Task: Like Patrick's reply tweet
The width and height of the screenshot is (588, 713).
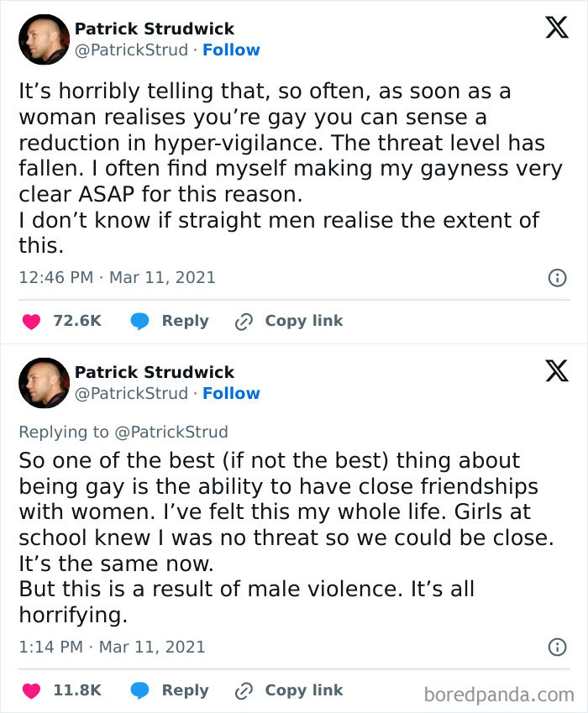Action: point(31,690)
